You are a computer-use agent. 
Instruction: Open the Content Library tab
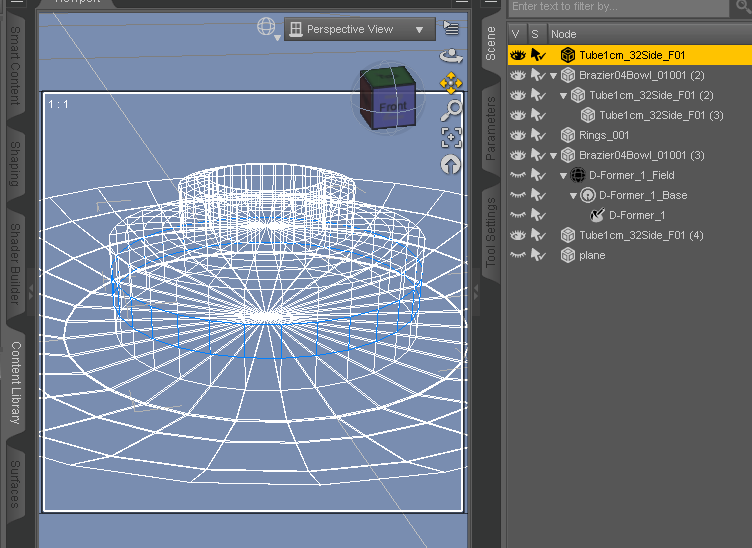point(16,382)
